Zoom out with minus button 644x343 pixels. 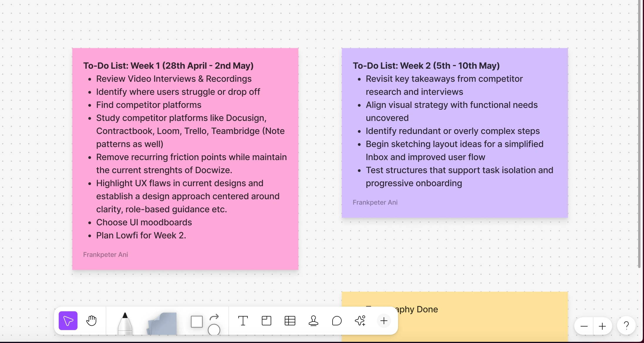point(584,326)
